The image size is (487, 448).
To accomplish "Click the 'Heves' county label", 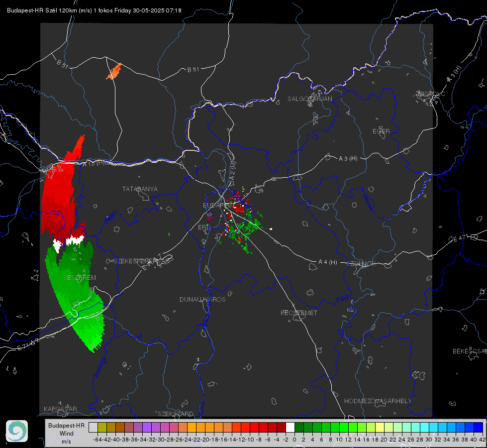I will 368,202.
